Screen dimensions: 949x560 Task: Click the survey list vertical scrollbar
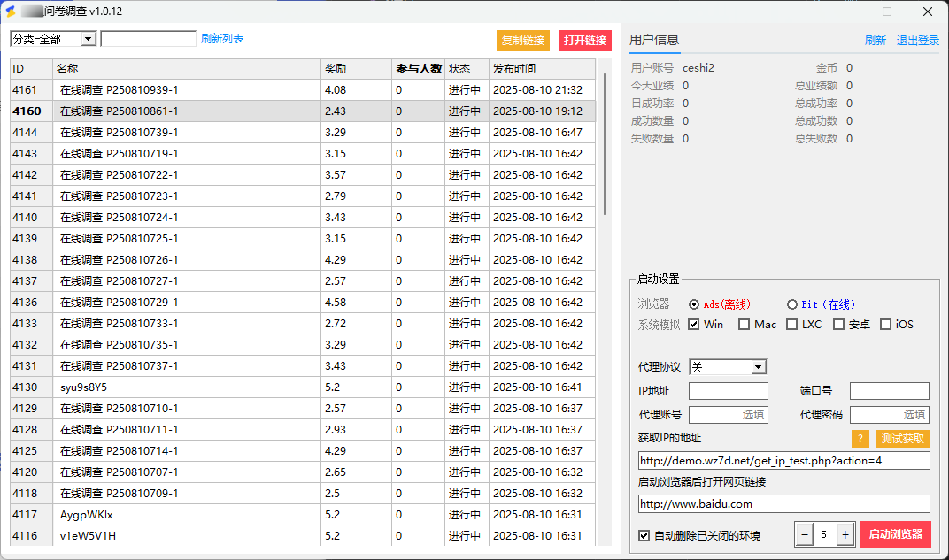click(x=606, y=143)
